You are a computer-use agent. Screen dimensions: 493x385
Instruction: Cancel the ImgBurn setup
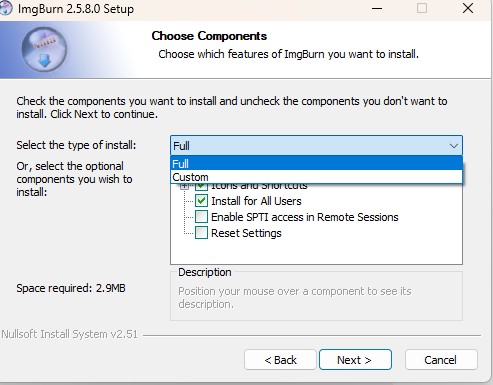coord(441,360)
